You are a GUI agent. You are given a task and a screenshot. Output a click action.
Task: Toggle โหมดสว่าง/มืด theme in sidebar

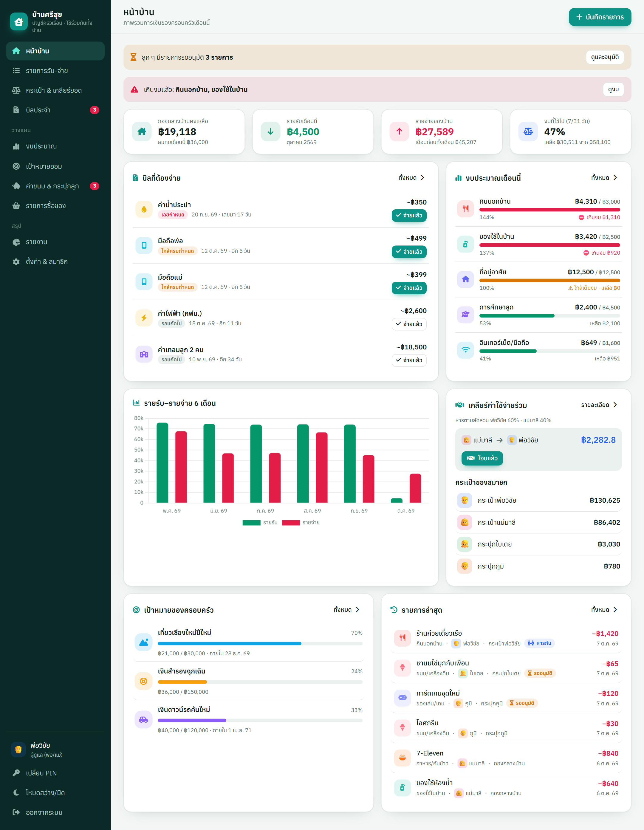coord(55,792)
